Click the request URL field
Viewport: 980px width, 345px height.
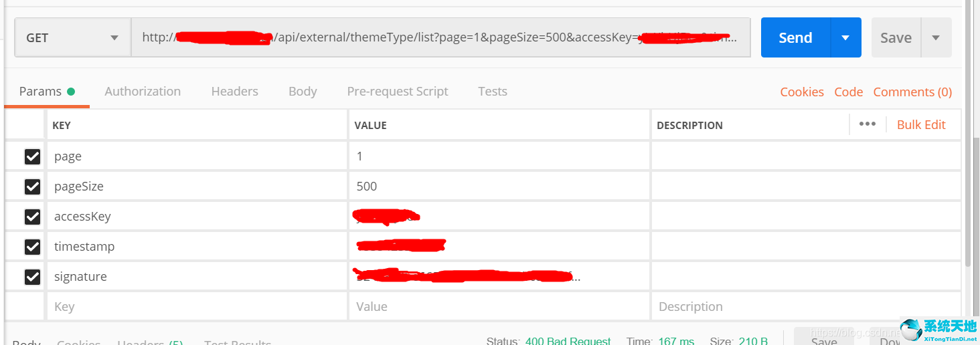tap(440, 37)
